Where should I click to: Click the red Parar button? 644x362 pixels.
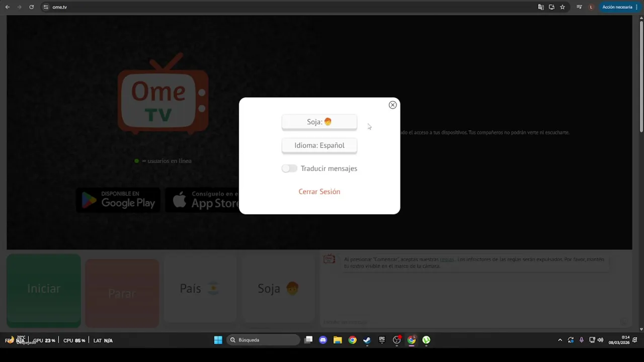point(122,293)
